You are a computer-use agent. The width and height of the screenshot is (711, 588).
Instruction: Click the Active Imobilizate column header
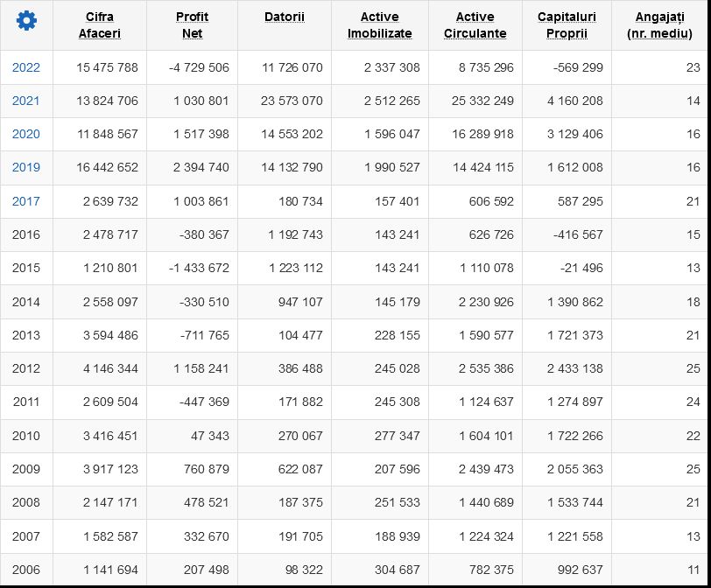tap(379, 24)
